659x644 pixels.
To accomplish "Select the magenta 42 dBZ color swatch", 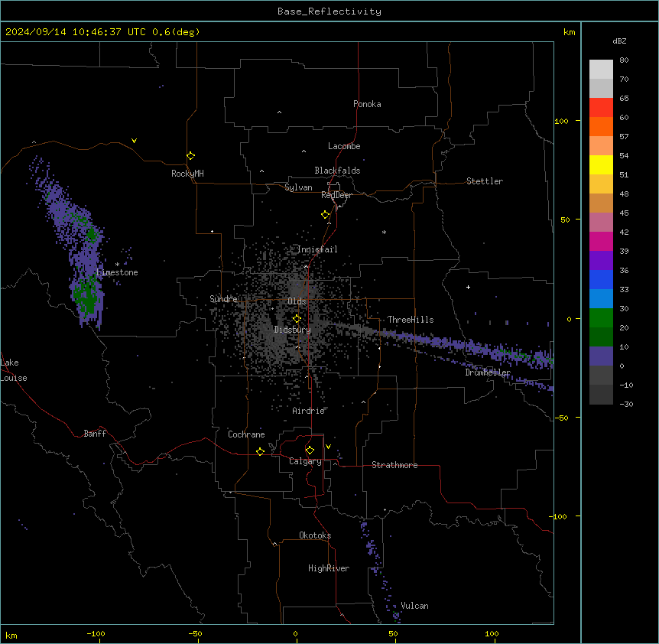I will [x=601, y=241].
